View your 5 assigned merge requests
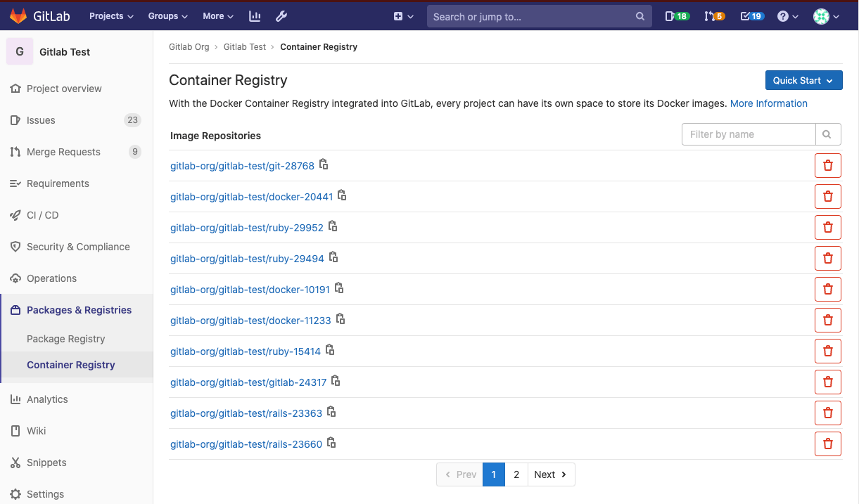859x504 pixels. point(714,15)
